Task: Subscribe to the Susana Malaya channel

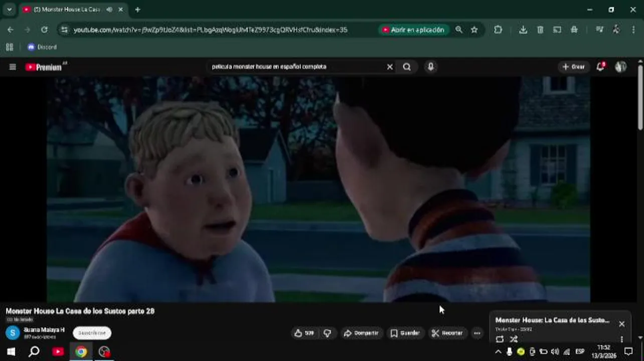Action: pyautogui.click(x=92, y=333)
